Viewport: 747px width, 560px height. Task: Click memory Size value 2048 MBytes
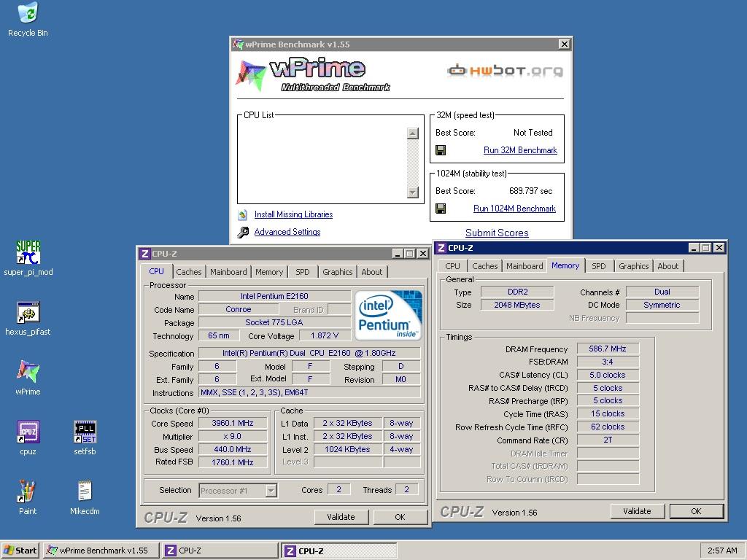(517, 305)
